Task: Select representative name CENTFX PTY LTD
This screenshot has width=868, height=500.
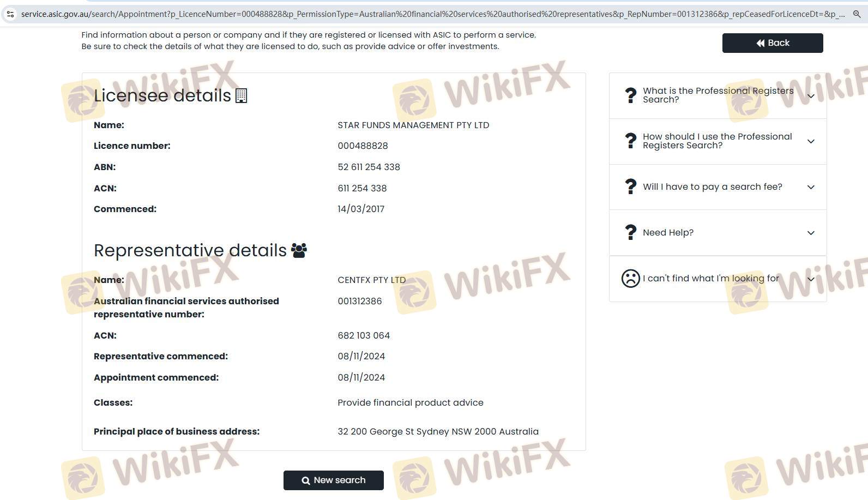Action: [372, 280]
